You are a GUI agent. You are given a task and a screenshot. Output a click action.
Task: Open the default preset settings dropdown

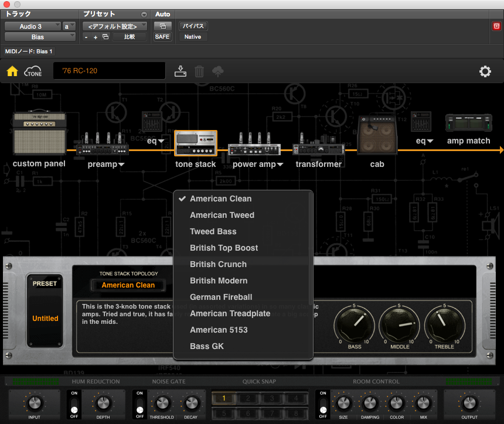pos(115,26)
